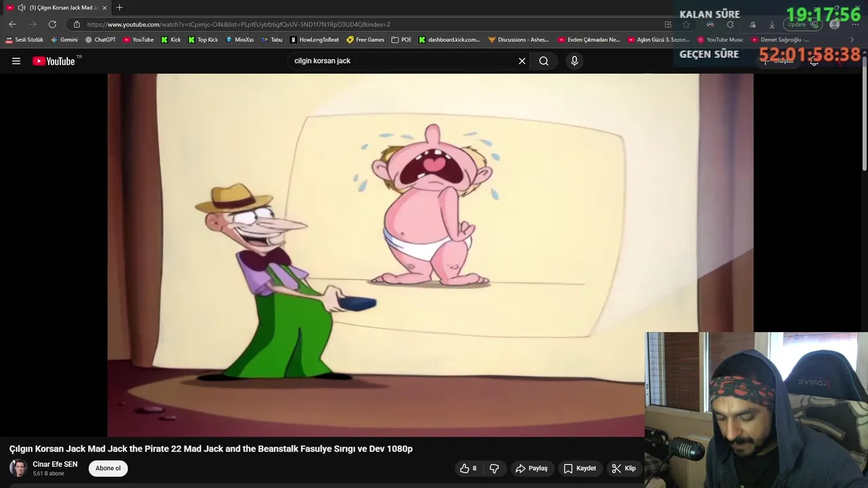Open the YouTube bookmark in bookmarks bar
The image size is (868, 488).
(138, 40)
